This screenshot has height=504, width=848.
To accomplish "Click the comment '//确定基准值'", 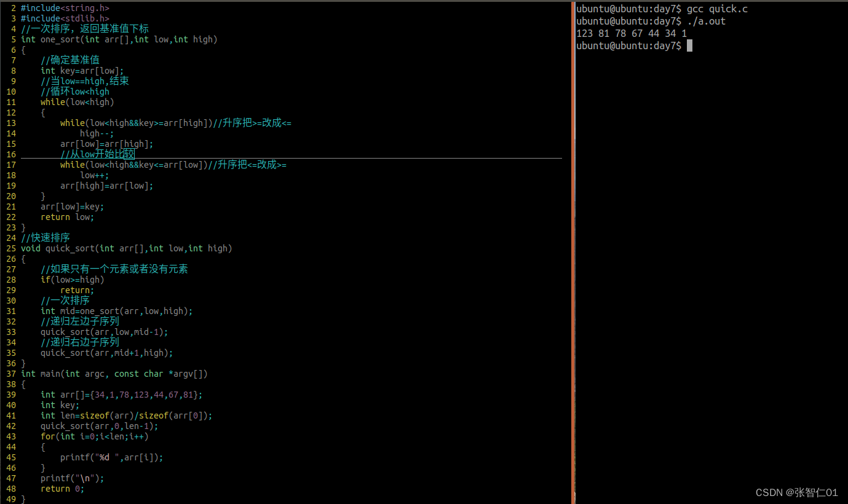I will (x=70, y=60).
